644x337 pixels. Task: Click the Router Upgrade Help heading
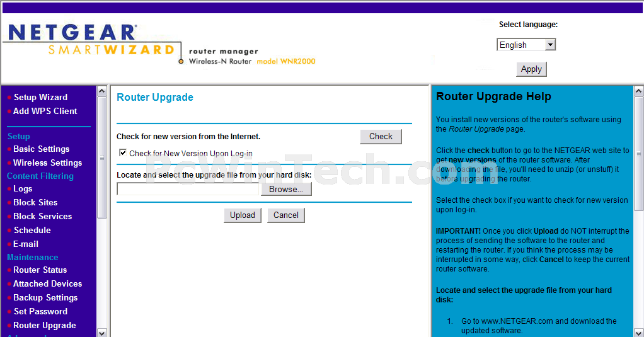493,96
